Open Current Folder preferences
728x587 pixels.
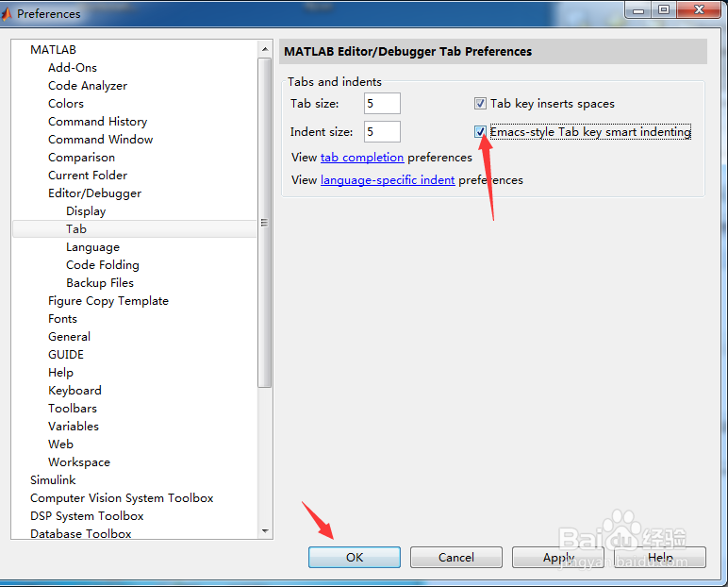tap(88, 176)
